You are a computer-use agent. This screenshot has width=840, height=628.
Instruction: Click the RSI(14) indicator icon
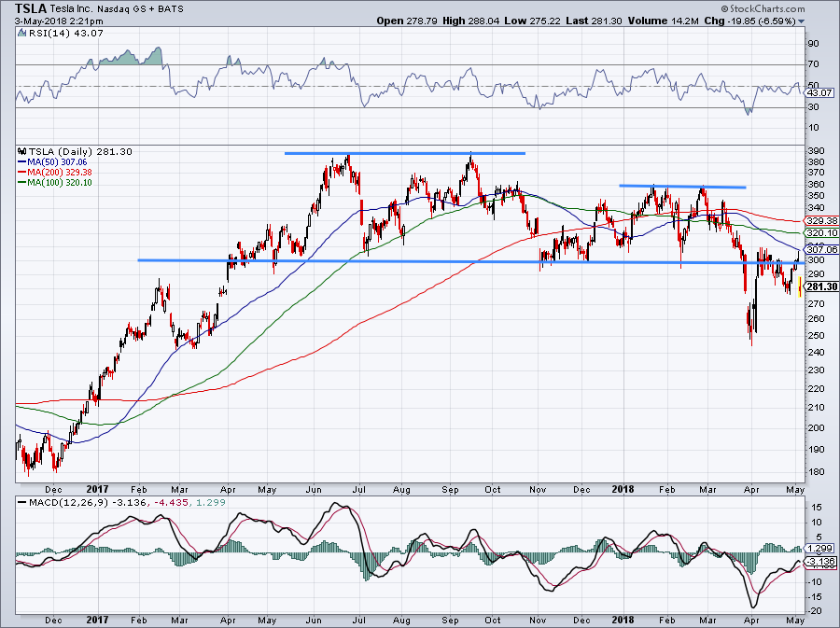point(21,34)
